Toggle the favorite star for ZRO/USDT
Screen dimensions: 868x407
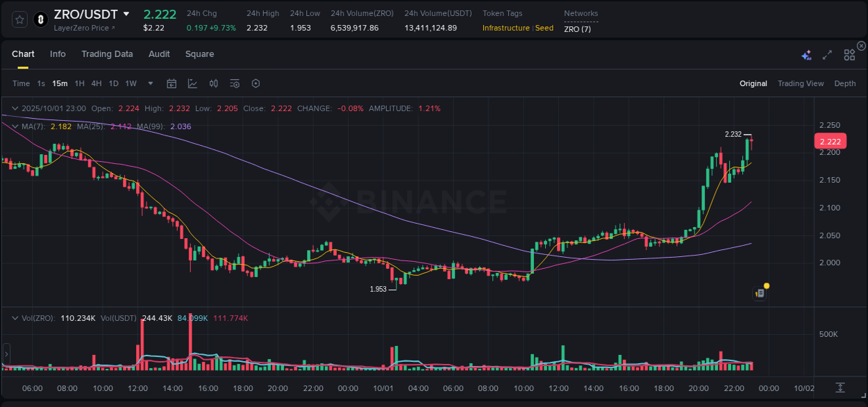tap(19, 19)
